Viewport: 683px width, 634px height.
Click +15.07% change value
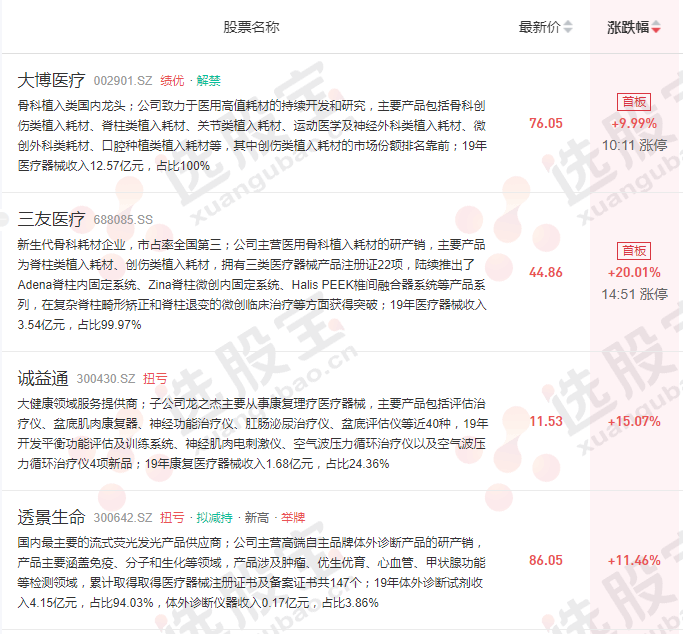[x=634, y=421]
